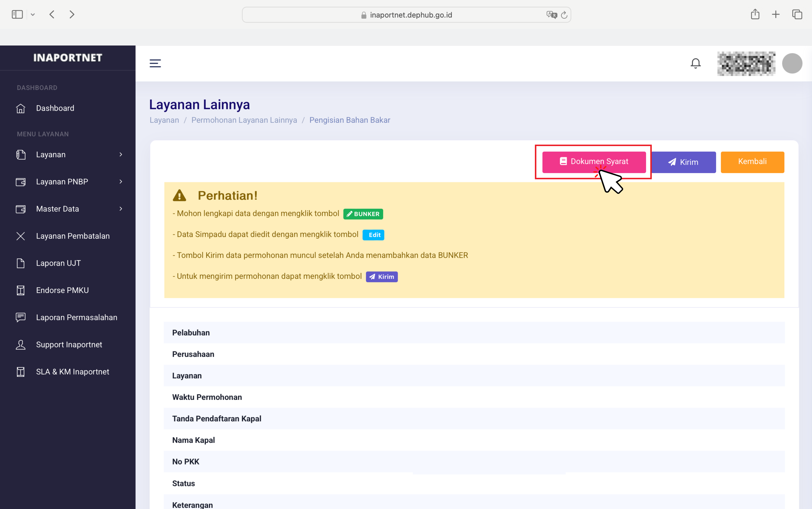Click the Safari sidebar toggle icon
812x509 pixels.
pos(17,14)
